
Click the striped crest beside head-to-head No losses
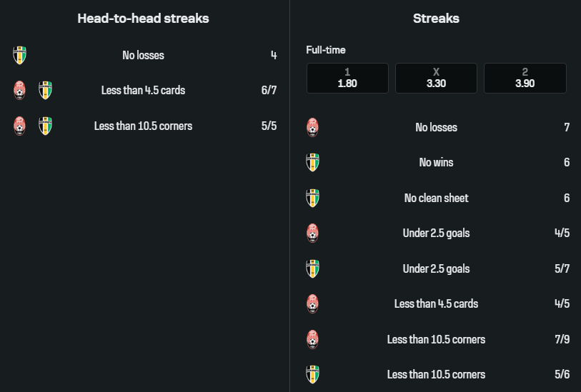20,55
